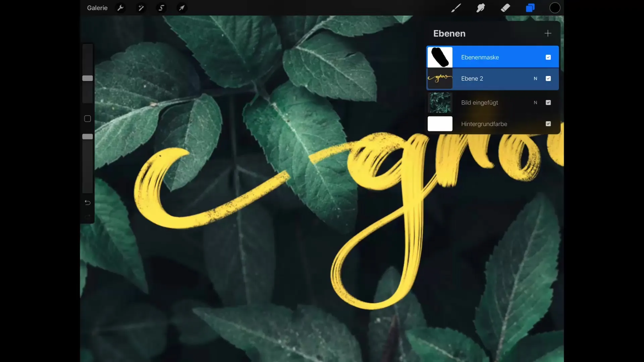Activate the Selection S-shaped tool

[161, 8]
